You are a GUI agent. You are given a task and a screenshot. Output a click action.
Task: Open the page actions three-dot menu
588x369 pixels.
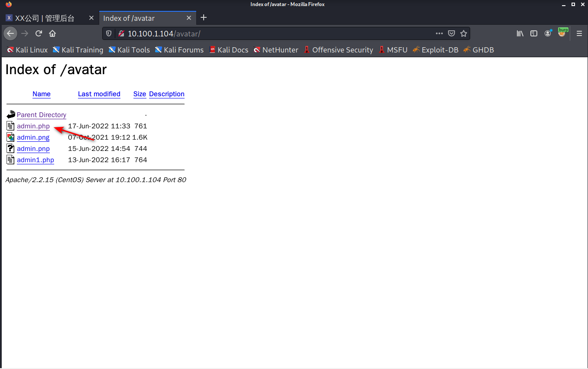click(439, 33)
